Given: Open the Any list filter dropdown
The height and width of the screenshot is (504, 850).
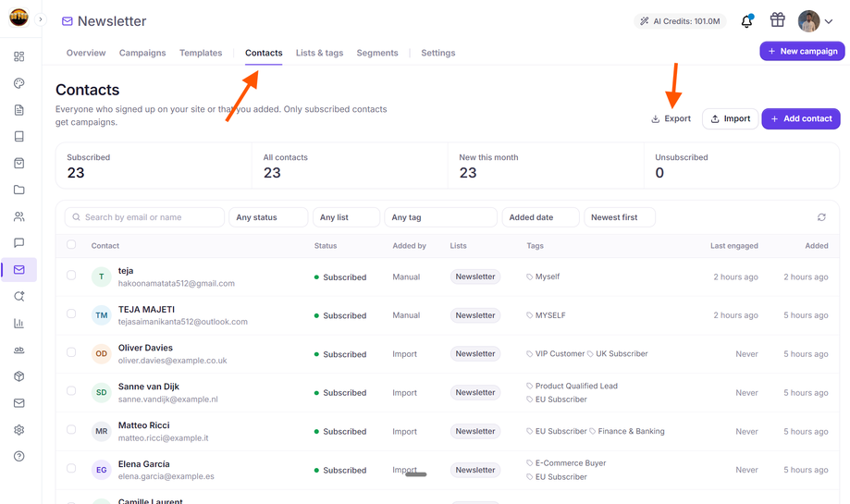Looking at the screenshot, I should pos(347,217).
